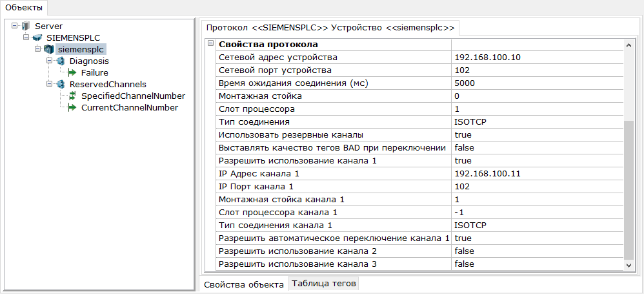Edit the device address value 192.168.100.10

tap(537, 57)
